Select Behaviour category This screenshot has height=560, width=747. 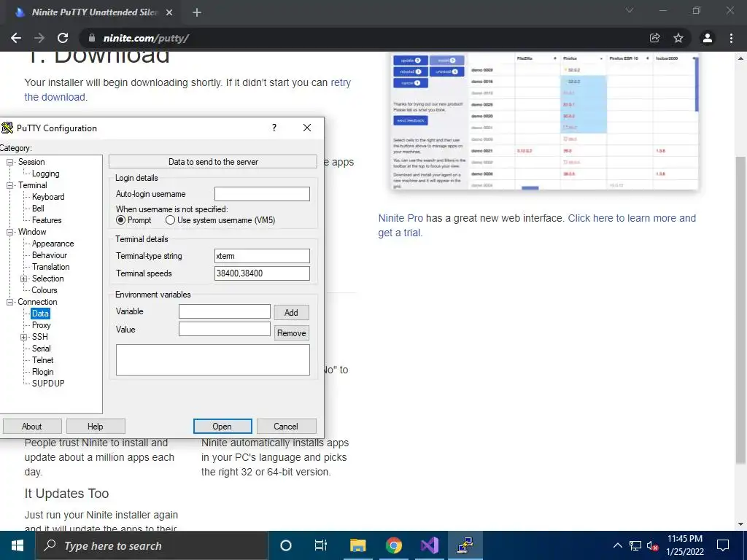pos(50,255)
